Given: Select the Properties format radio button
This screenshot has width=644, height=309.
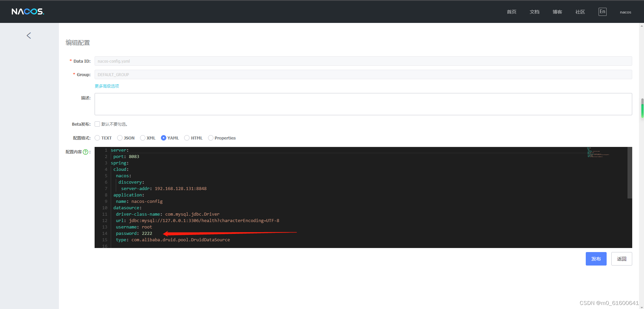Looking at the screenshot, I should point(211,138).
